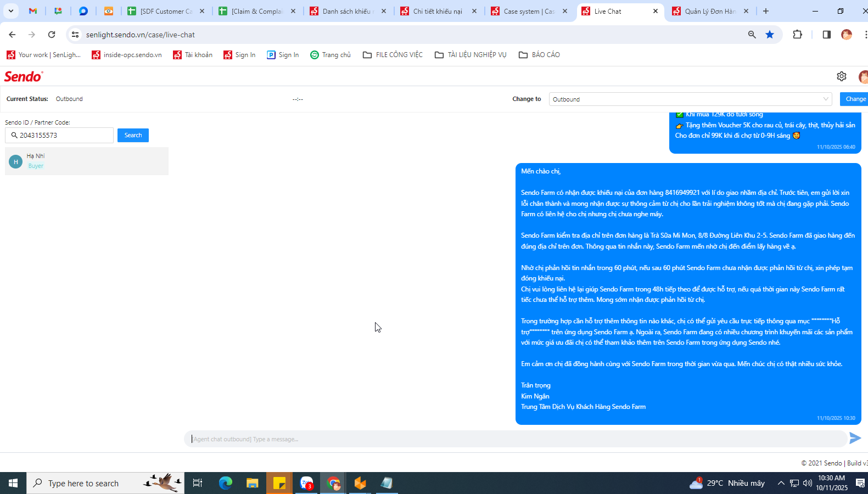868x494 pixels.
Task: Open BÁO CÁO bookmark folder
Action: [540, 55]
